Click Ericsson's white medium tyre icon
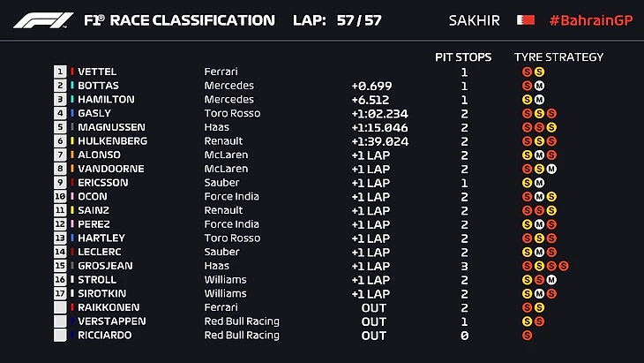Image resolution: width=644 pixels, height=363 pixels. pos(539,183)
